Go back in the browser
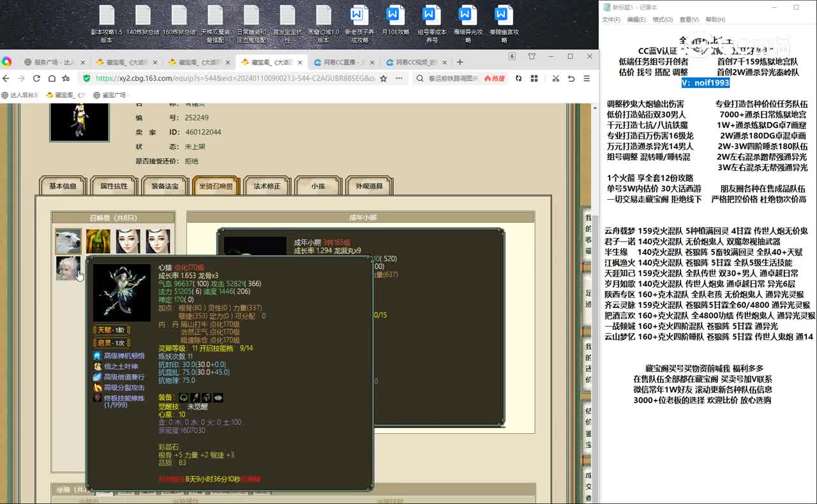The height and width of the screenshot is (504, 817). point(6,78)
